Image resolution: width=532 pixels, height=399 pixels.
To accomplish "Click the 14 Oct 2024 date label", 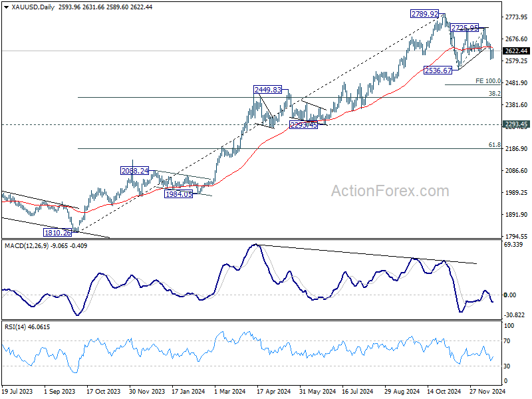I will 444,392.
